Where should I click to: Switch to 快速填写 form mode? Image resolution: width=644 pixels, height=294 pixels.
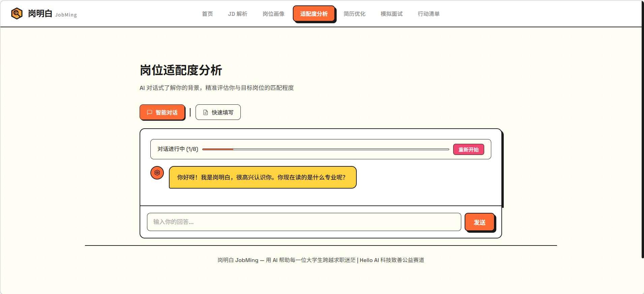pos(218,112)
